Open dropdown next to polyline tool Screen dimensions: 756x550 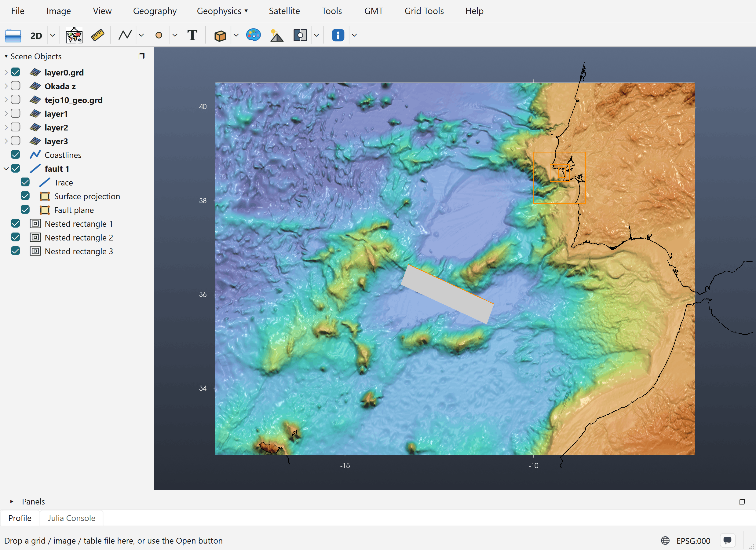point(141,35)
